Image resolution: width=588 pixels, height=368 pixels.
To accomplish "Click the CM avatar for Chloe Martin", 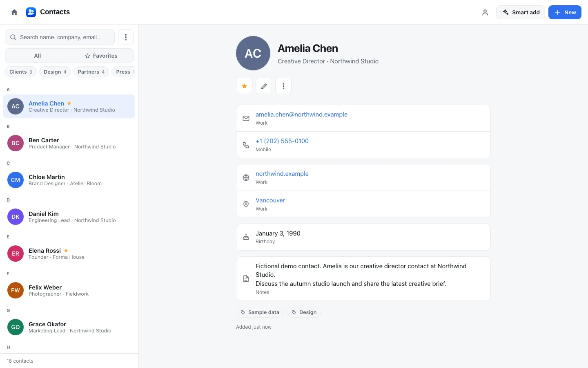I will 16,180.
